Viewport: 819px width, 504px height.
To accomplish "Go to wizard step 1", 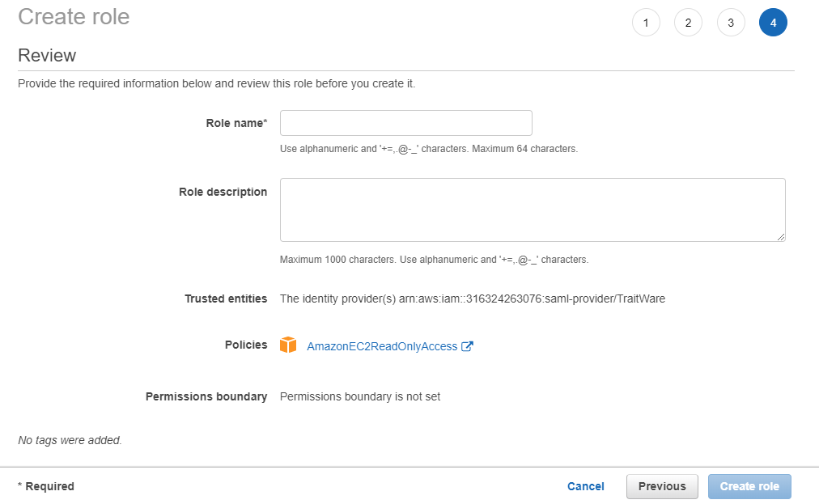I will tap(646, 23).
